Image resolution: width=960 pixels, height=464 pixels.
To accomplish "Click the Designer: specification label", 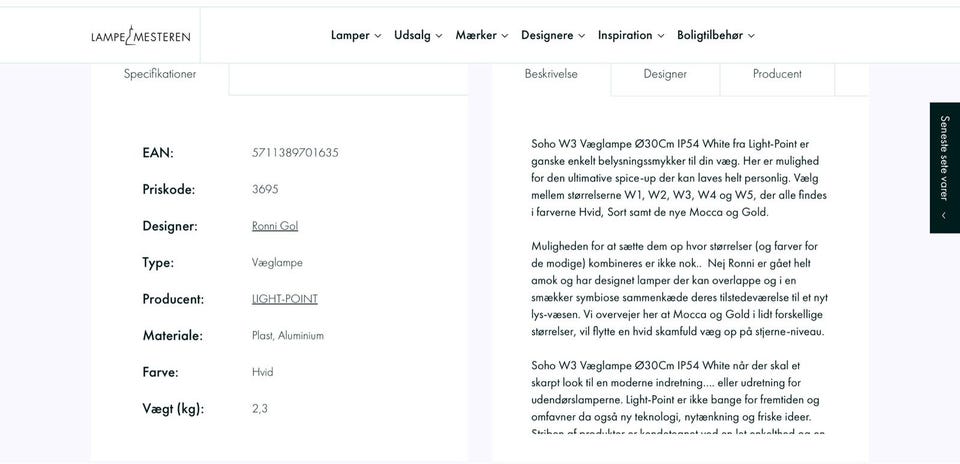I will click(x=170, y=226).
